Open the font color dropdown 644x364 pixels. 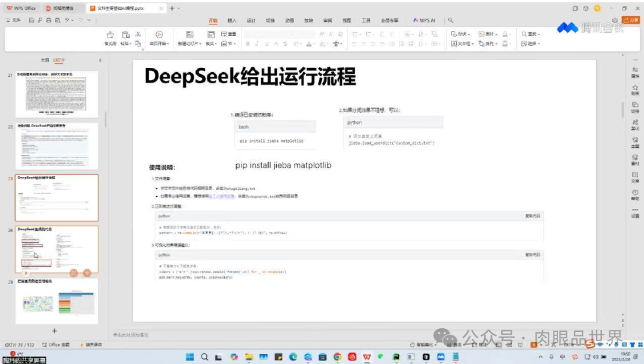pyautogui.click(x=315, y=44)
